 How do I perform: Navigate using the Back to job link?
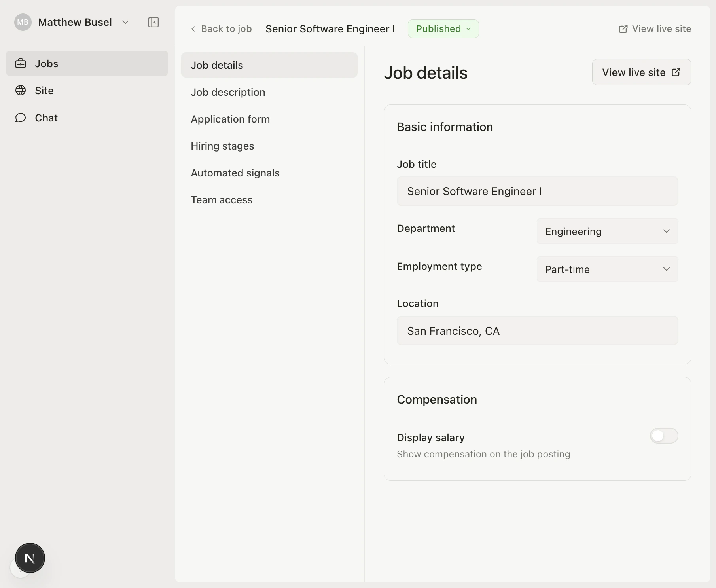point(226,28)
